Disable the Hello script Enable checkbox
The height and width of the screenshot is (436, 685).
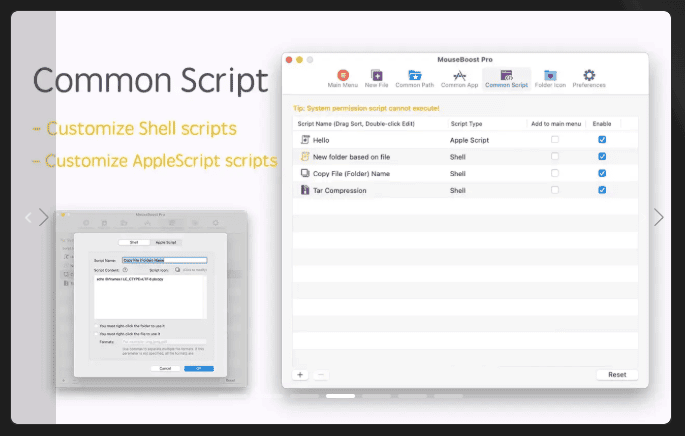(x=602, y=139)
